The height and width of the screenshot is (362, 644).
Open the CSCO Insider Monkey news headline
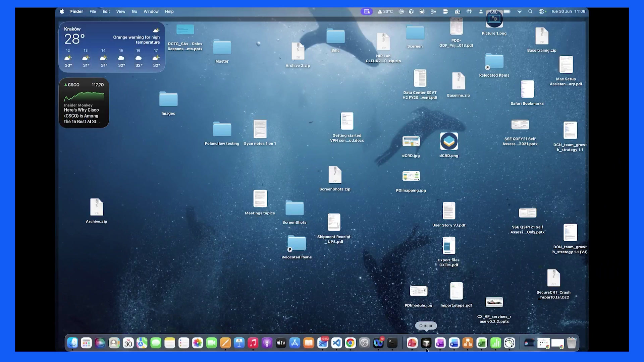click(82, 116)
